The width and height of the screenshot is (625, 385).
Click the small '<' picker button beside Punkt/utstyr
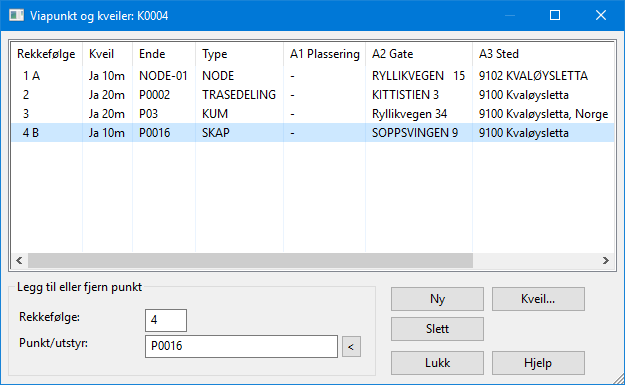(x=351, y=347)
